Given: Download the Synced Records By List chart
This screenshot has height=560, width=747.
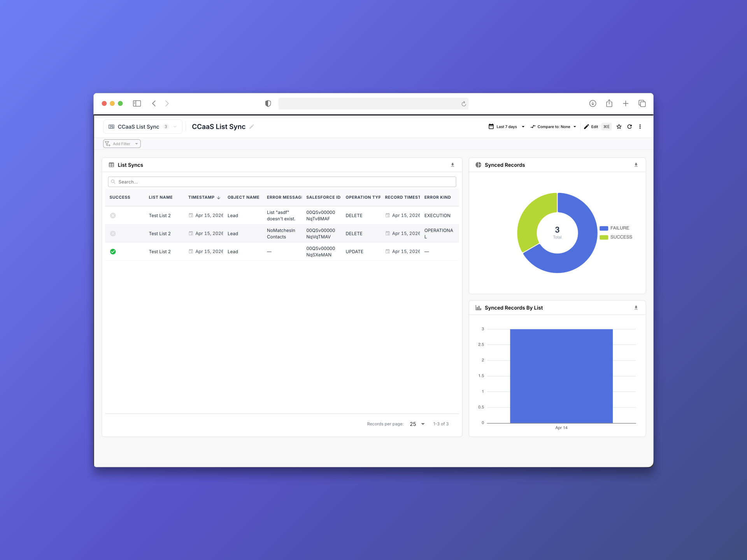Looking at the screenshot, I should [636, 308].
